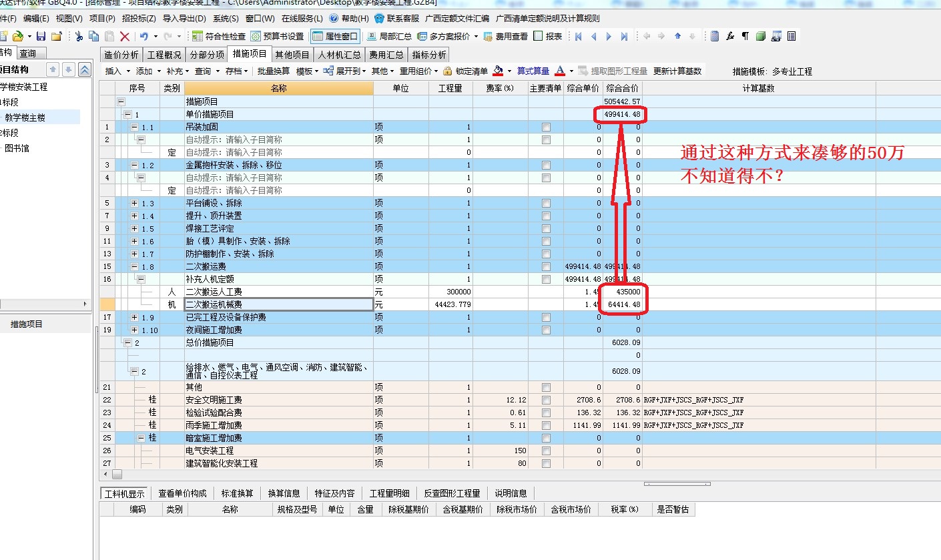The image size is (941, 560).
Task: Toggle 主要清单 checkbox for 二次搬运费
Action: coord(547,266)
